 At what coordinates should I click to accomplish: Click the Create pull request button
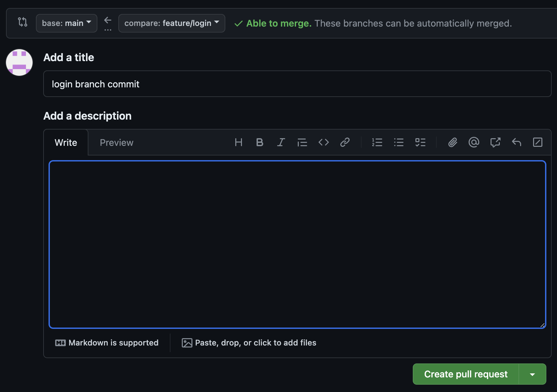[466, 374]
